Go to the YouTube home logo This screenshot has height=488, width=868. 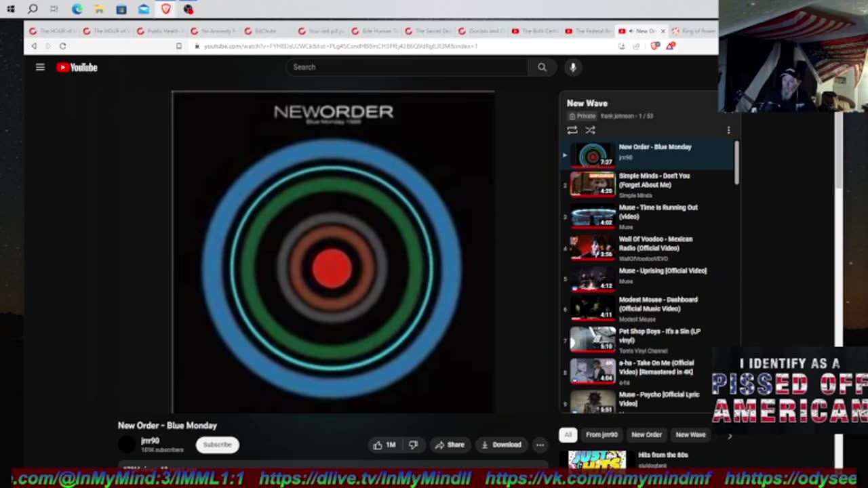click(x=77, y=67)
